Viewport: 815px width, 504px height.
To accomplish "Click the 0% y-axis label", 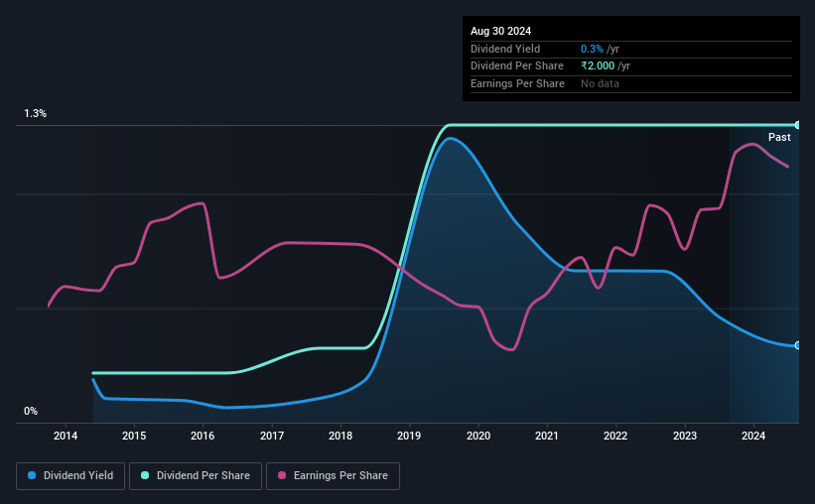I will [31, 411].
